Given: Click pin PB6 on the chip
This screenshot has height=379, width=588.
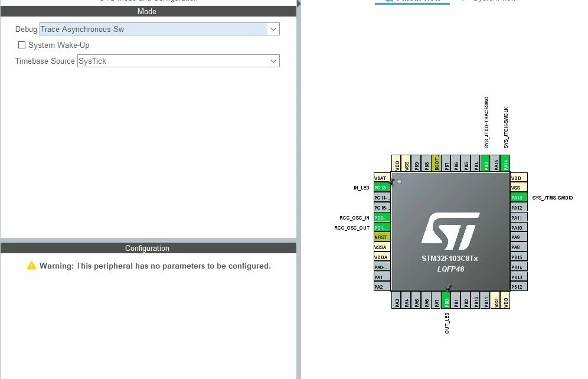Looking at the screenshot, I should click(456, 163).
